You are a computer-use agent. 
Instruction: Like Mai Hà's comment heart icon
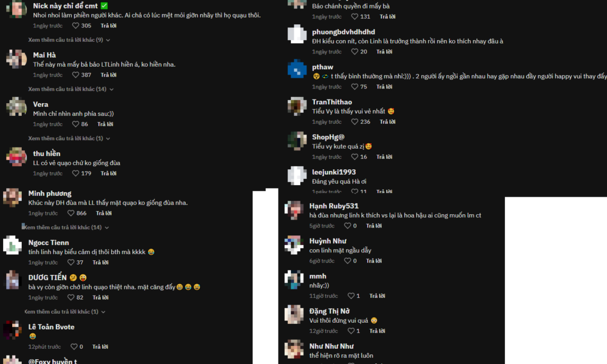coord(75,75)
